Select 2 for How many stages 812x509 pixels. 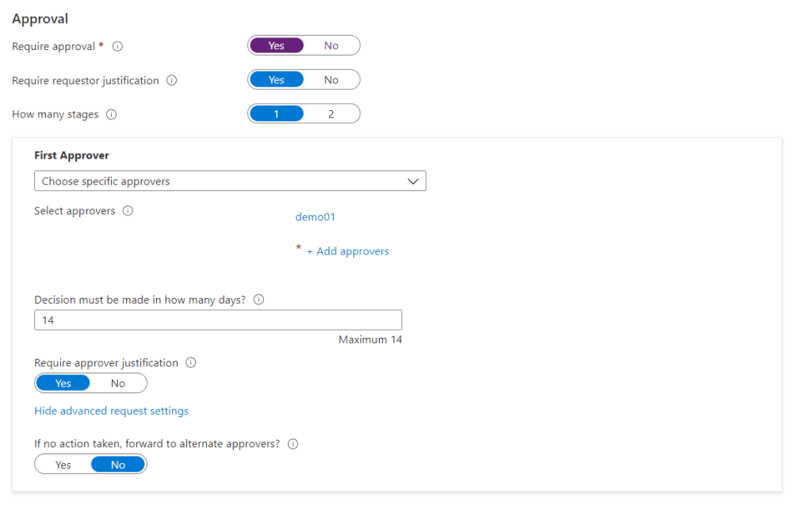coord(331,114)
